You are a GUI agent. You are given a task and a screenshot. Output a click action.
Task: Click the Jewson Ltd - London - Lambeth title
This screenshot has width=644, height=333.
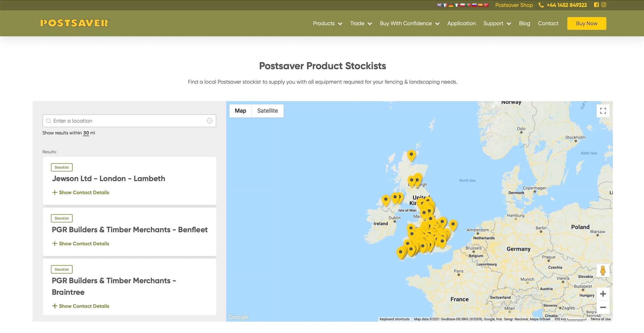point(109,179)
